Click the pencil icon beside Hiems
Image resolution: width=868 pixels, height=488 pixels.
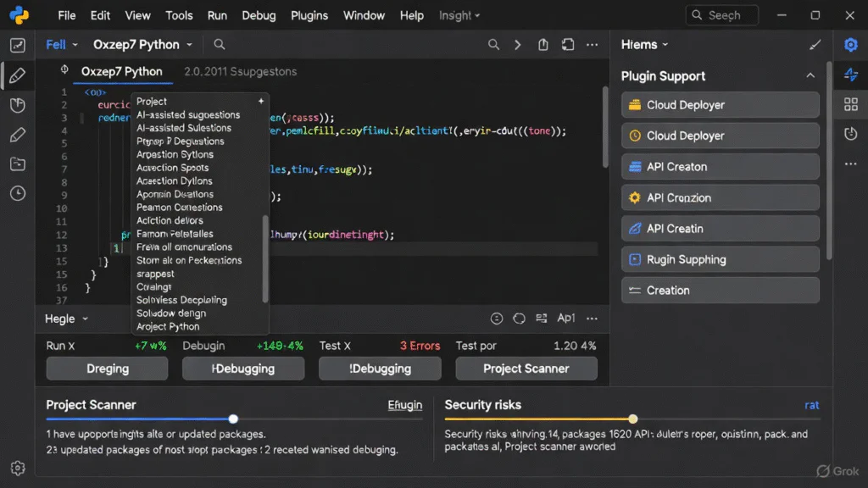(815, 45)
